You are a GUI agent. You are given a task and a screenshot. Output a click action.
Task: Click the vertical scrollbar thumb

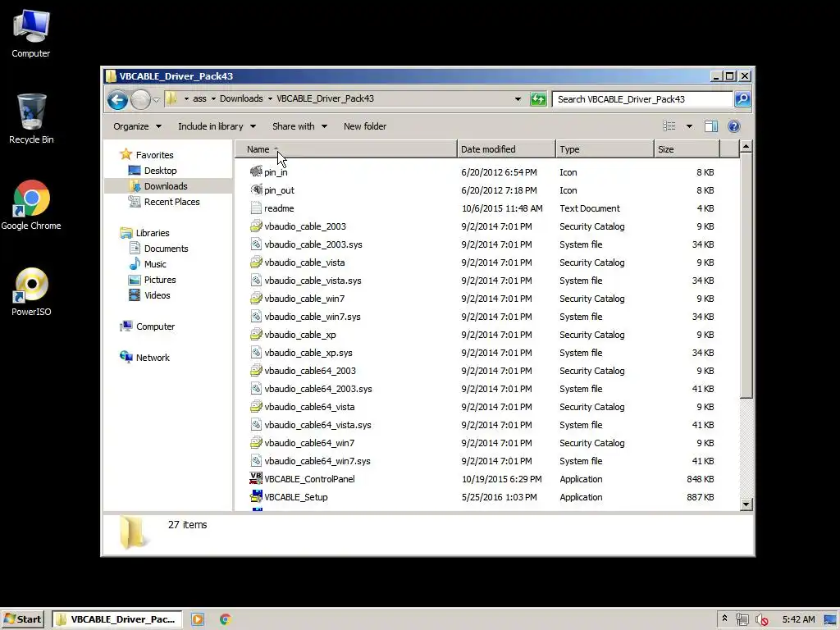(x=746, y=276)
